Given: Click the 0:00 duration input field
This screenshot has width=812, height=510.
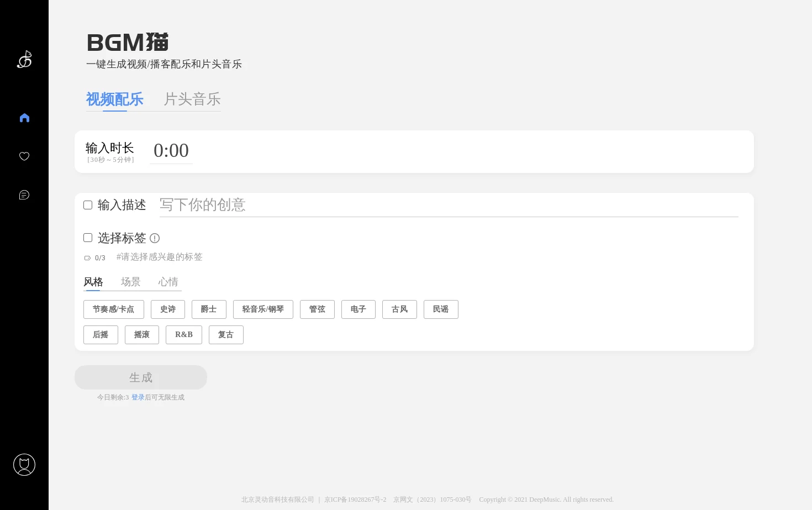Looking at the screenshot, I should [171, 150].
